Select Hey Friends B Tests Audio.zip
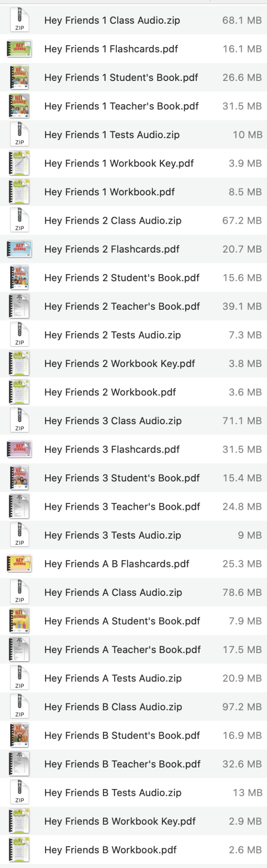 (x=112, y=793)
